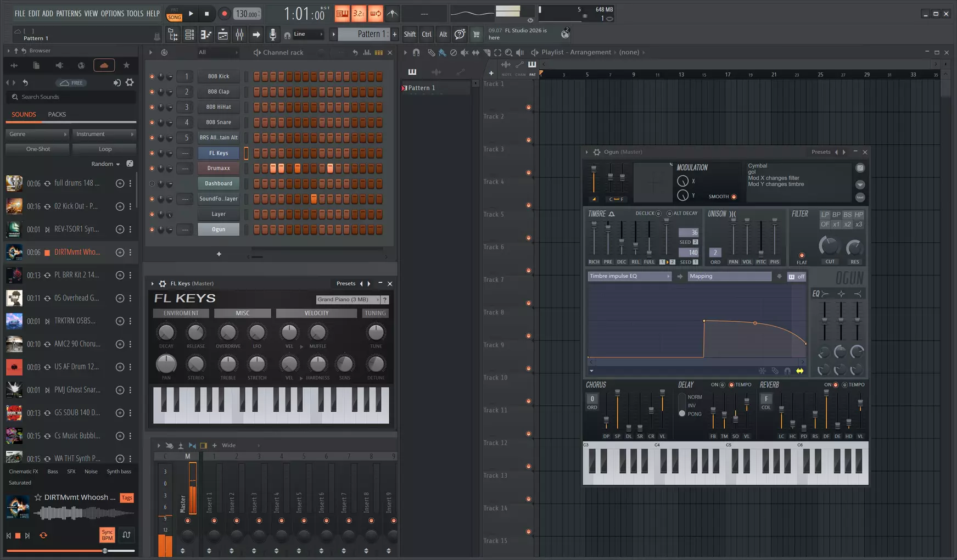Open the Line snap dropdown
The image size is (957, 560).
[308, 34]
